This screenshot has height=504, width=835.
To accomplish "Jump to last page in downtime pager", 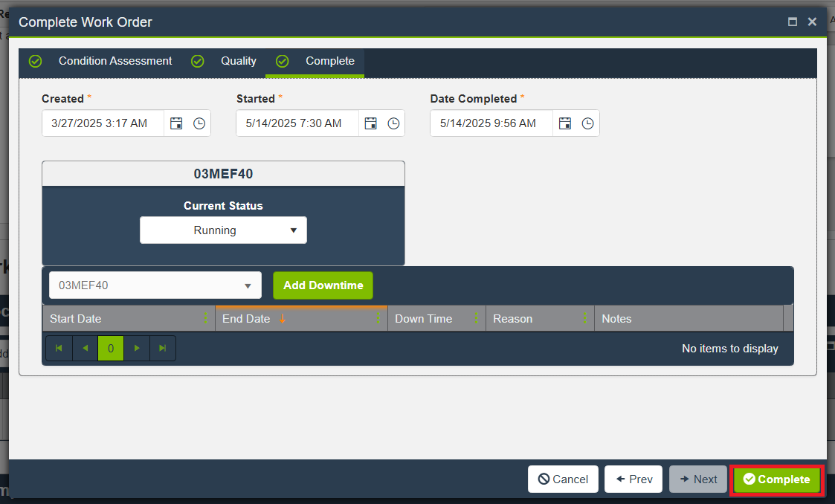I will coord(163,348).
